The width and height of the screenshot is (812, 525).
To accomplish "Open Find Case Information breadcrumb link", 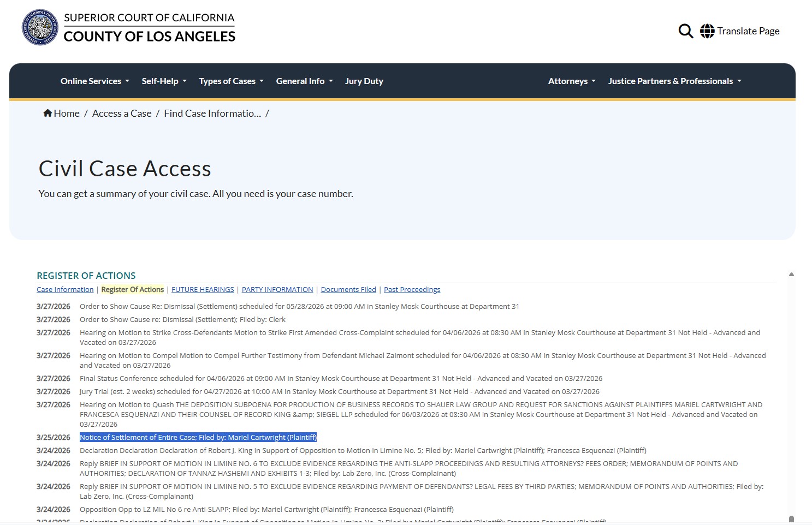I will click(212, 113).
